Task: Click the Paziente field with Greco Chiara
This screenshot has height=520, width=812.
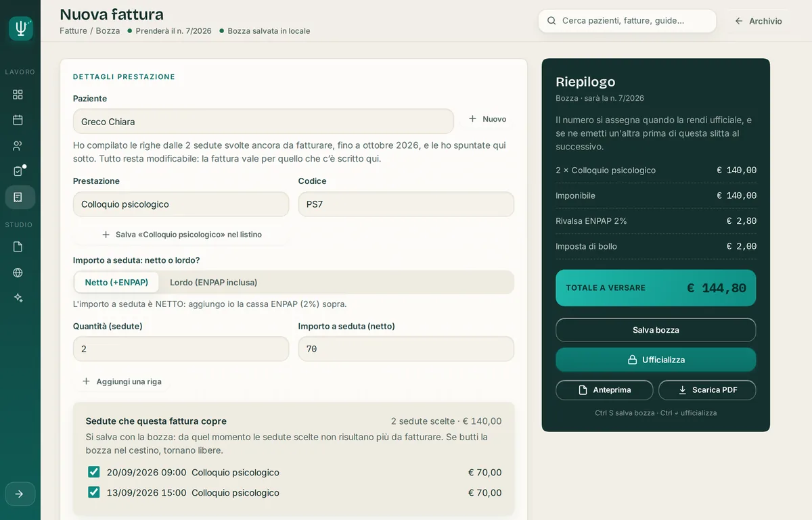Action: 263,122
